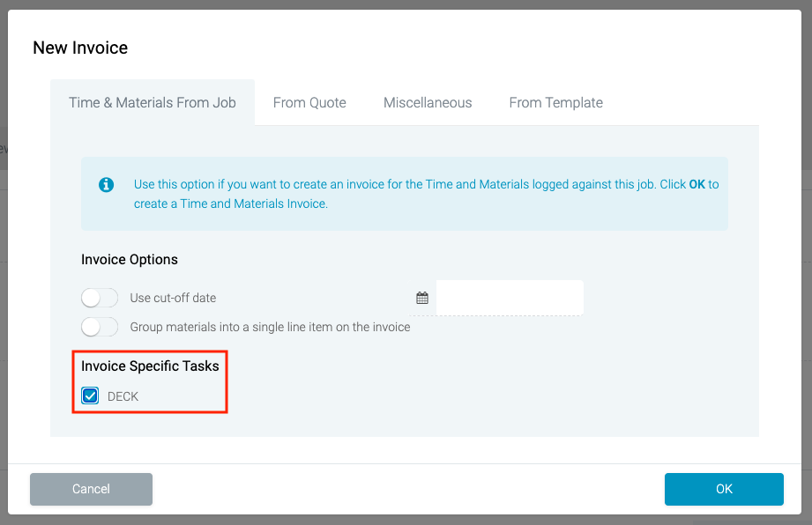This screenshot has height=525, width=812.
Task: Switch to the From Quote tab
Action: (309, 102)
